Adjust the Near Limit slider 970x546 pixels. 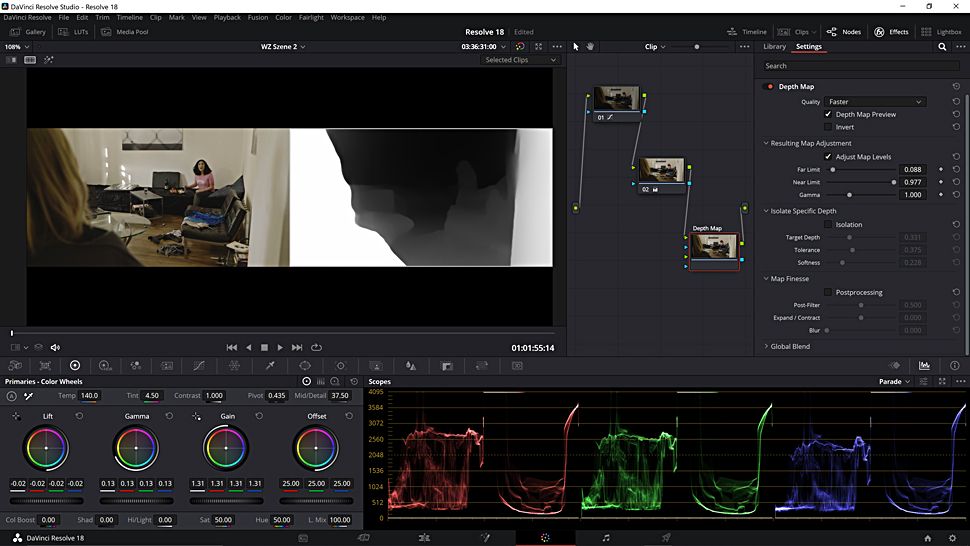click(893, 182)
